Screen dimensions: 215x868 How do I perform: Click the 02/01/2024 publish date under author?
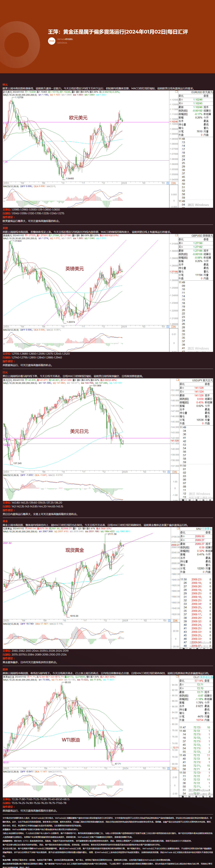click(x=62, y=43)
